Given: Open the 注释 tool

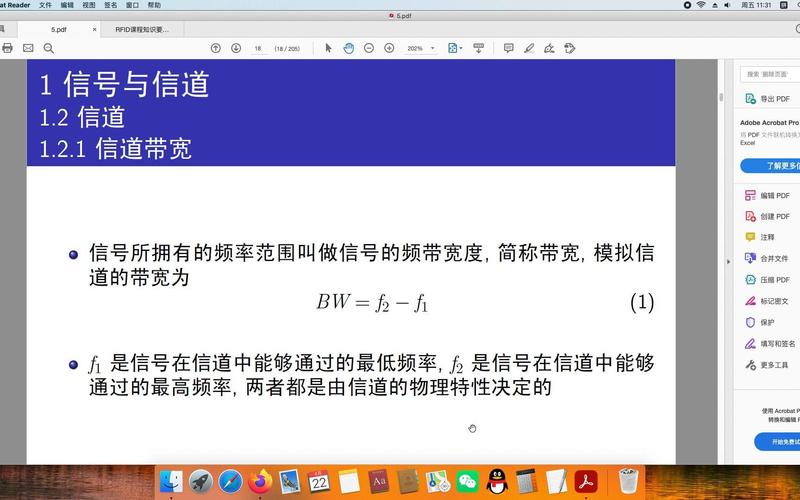Looking at the screenshot, I should 760,237.
